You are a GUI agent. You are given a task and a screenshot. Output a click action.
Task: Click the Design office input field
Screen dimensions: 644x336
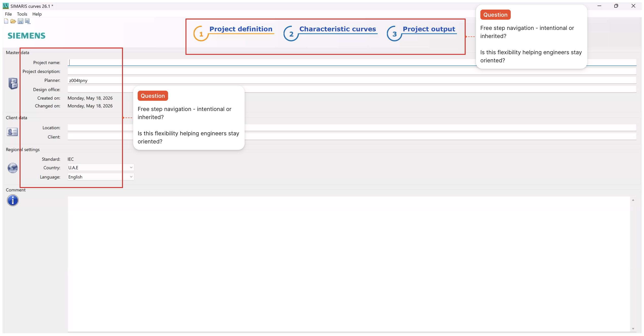coord(352,89)
